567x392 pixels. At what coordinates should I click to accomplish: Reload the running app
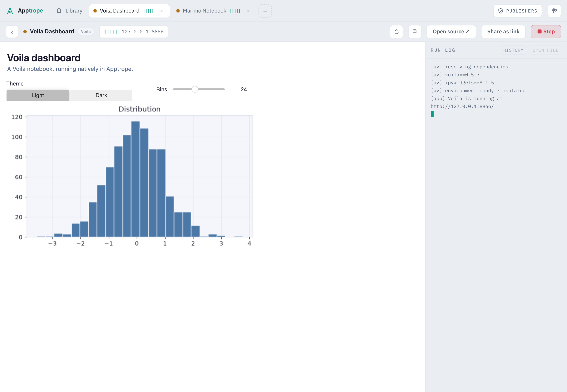coord(396,32)
